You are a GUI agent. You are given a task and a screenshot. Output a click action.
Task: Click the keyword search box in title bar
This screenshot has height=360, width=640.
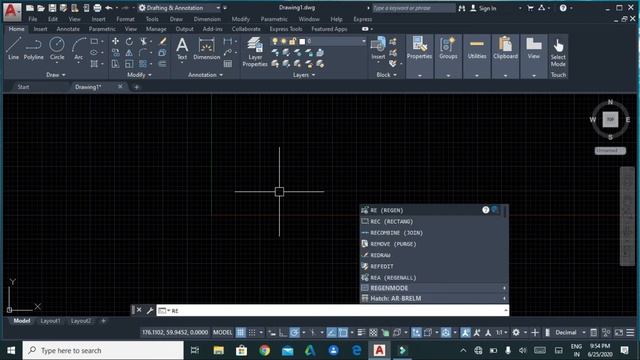[413, 8]
